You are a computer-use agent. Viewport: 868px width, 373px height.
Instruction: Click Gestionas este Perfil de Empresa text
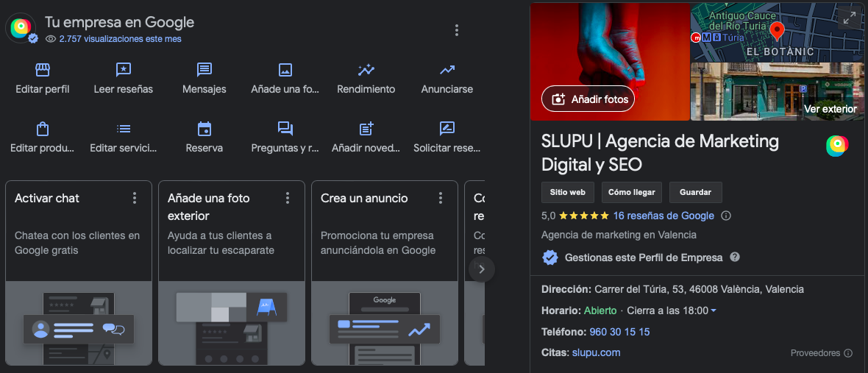pyautogui.click(x=644, y=257)
